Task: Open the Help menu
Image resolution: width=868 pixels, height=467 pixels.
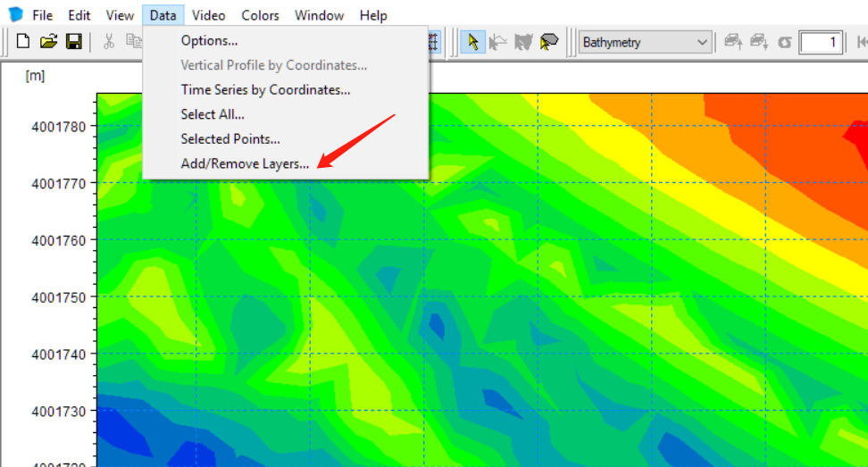Action: coord(373,15)
